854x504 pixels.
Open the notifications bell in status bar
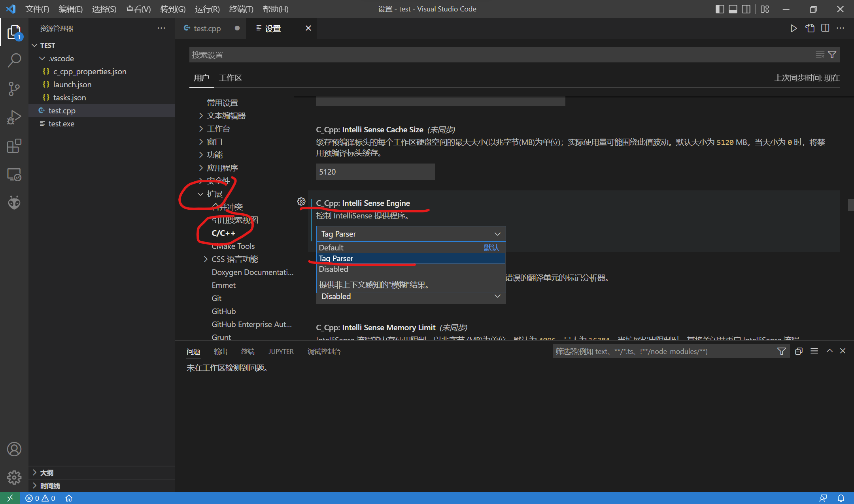coord(841,498)
